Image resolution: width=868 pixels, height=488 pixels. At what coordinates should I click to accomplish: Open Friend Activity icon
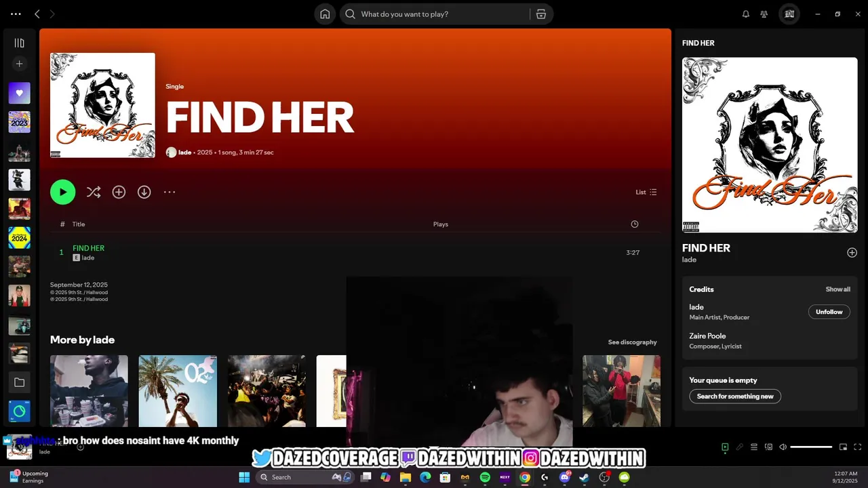pos(764,14)
